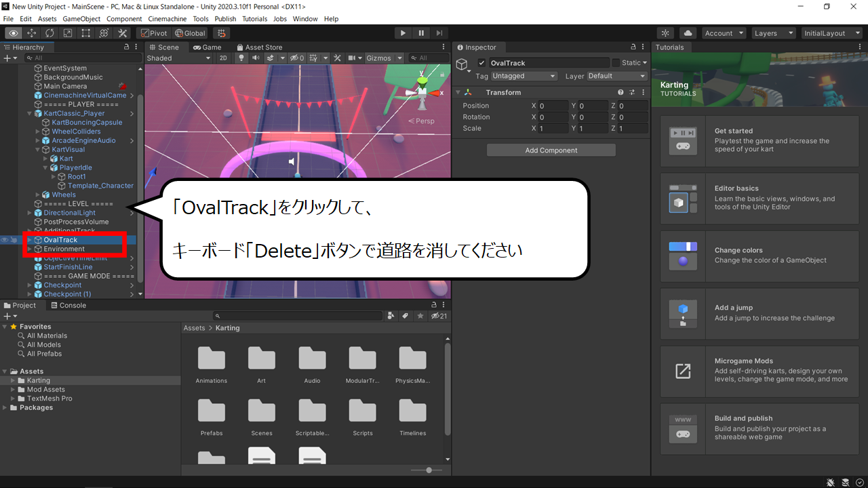Toggle scene audio speaker
868x488 pixels.
pos(256,58)
